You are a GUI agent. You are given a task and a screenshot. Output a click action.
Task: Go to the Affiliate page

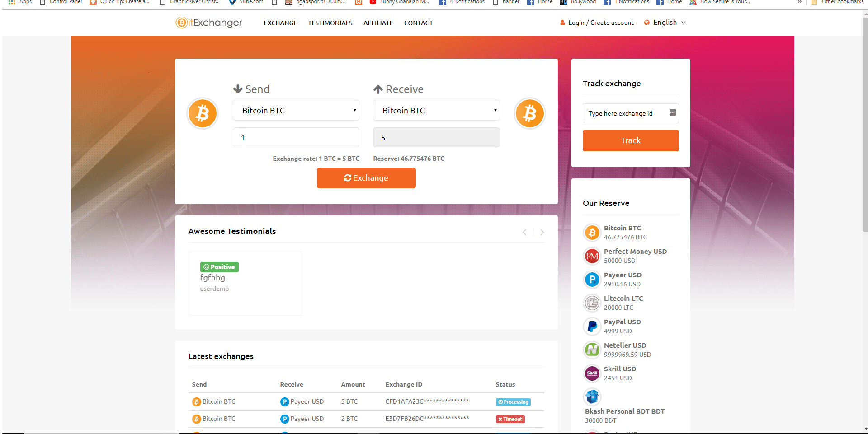(x=378, y=23)
